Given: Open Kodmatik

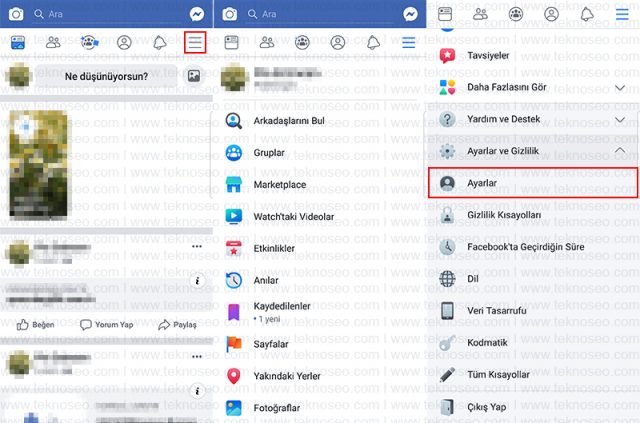Looking at the screenshot, I should click(533, 342).
